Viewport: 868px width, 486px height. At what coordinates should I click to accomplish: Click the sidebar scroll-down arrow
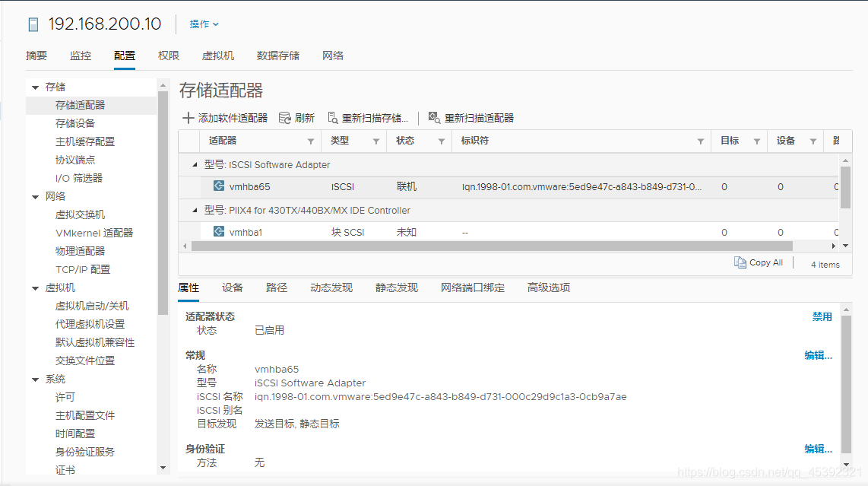pyautogui.click(x=163, y=468)
